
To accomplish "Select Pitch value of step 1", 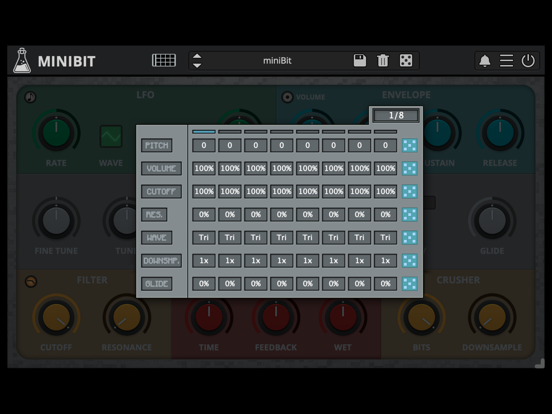I will (x=204, y=145).
